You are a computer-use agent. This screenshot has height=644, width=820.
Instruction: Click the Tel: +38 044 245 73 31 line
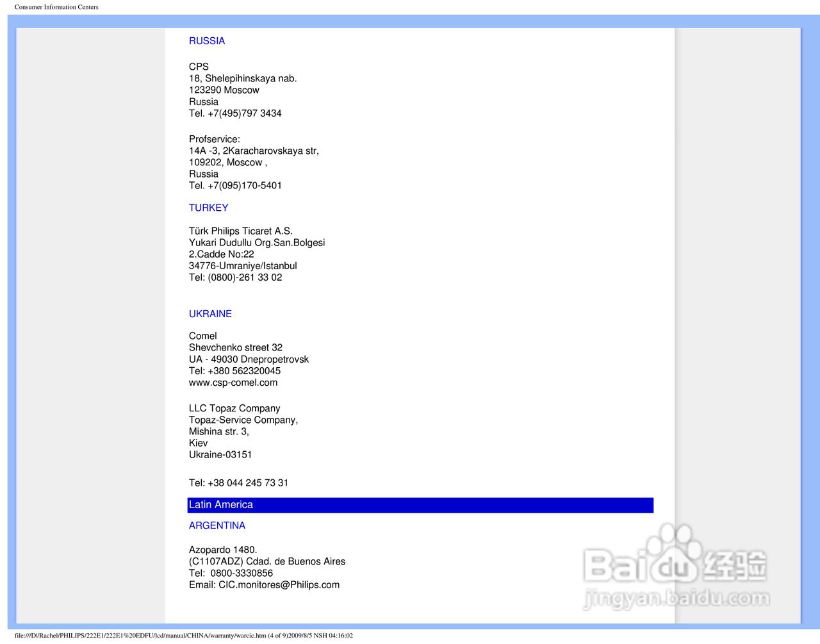coord(238,483)
